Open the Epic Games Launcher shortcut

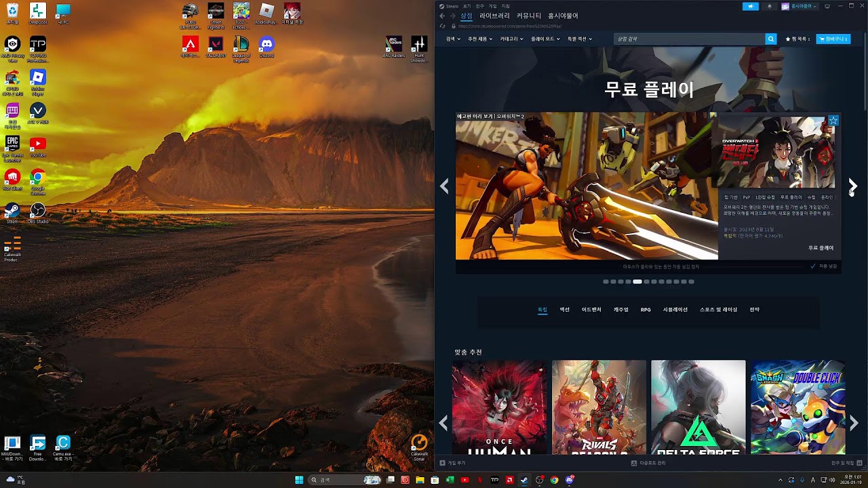point(12,148)
